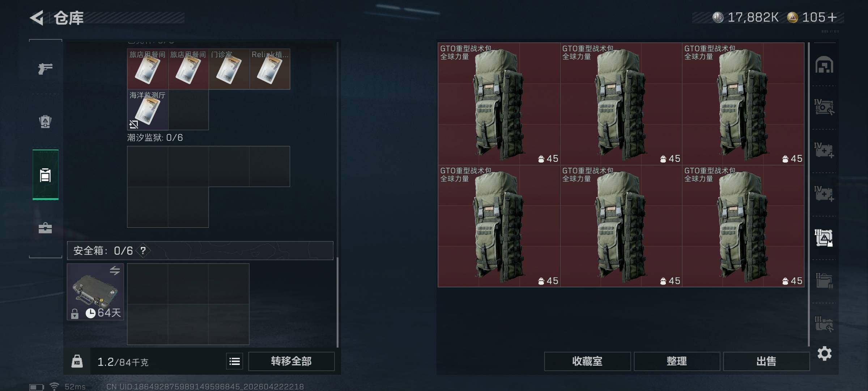Open the main stash arch icon
Image resolution: width=868 pixels, height=391 pixels.
tap(824, 65)
